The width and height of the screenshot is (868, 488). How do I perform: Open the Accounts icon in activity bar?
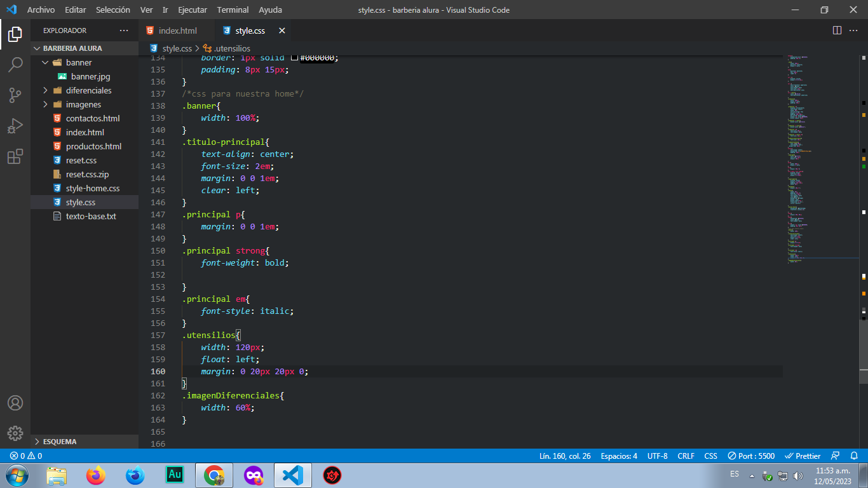(x=15, y=403)
